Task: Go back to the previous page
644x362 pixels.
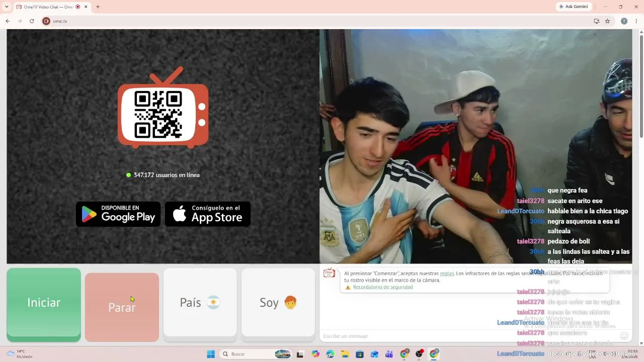Action: [x=8, y=21]
